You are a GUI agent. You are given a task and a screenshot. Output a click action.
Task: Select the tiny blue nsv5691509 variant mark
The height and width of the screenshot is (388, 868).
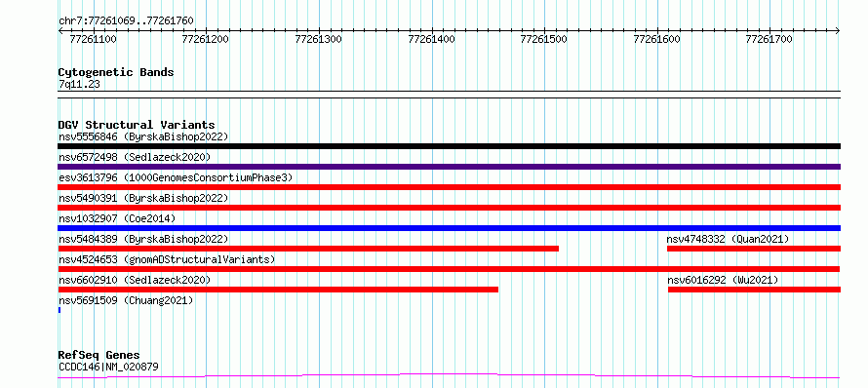point(59,310)
